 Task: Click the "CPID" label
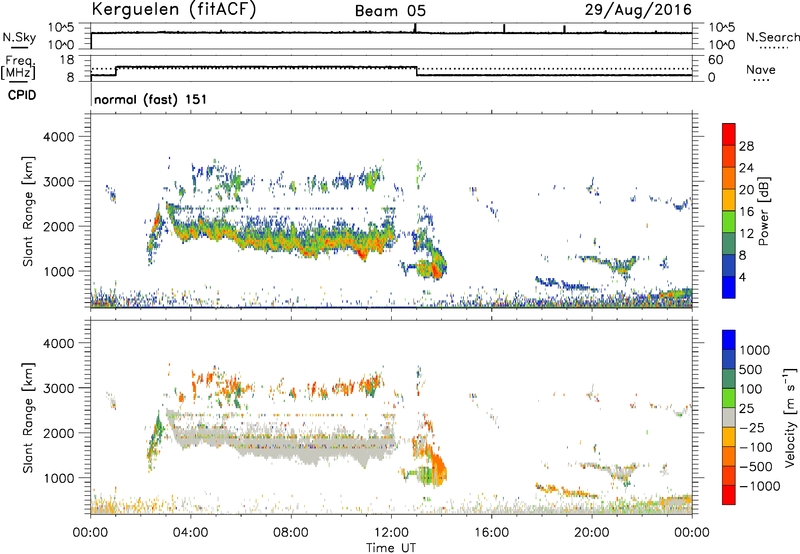22,95
